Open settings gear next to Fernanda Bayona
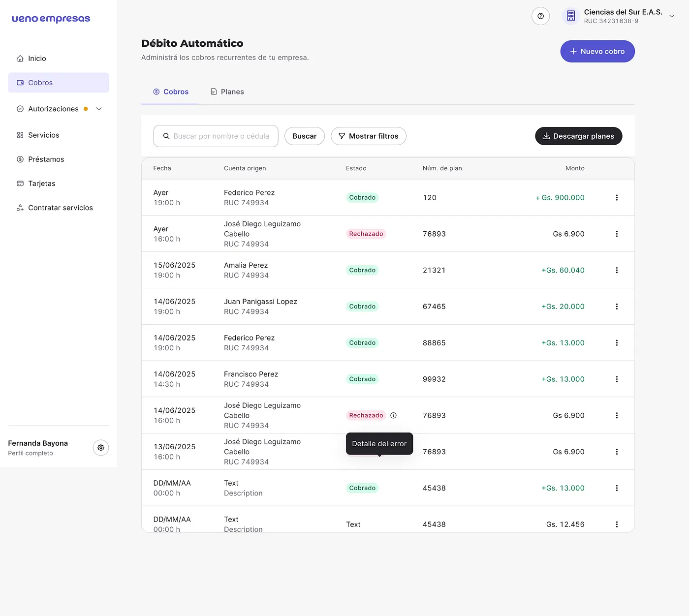The width and height of the screenshot is (689, 616). coord(101,448)
